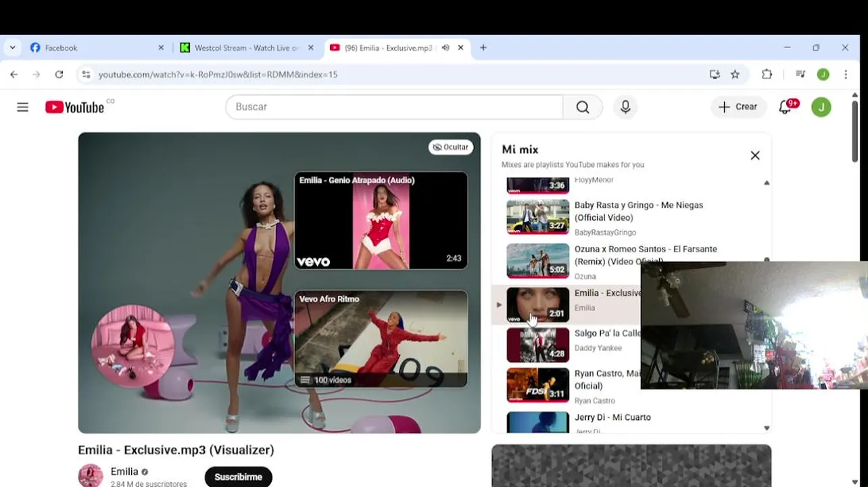This screenshot has height=487, width=868.
Task: Open Emilia channel avatar below video
Action: [x=91, y=476]
